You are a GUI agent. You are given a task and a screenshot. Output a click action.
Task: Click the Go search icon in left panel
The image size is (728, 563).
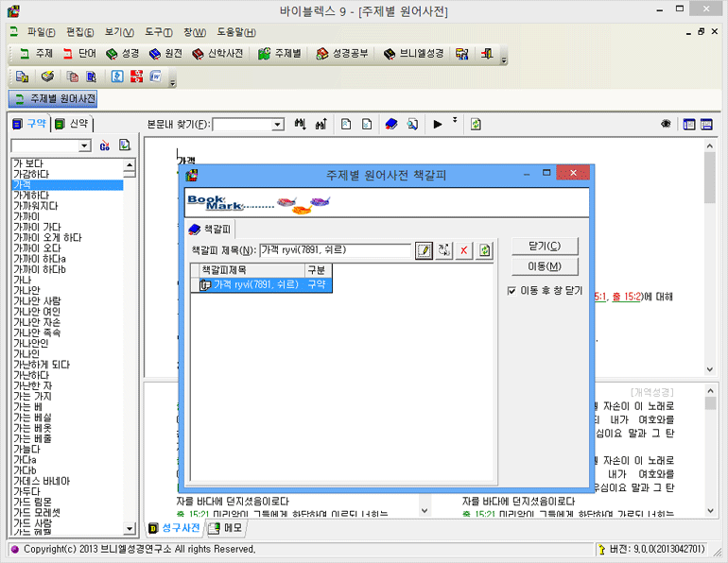point(104,145)
